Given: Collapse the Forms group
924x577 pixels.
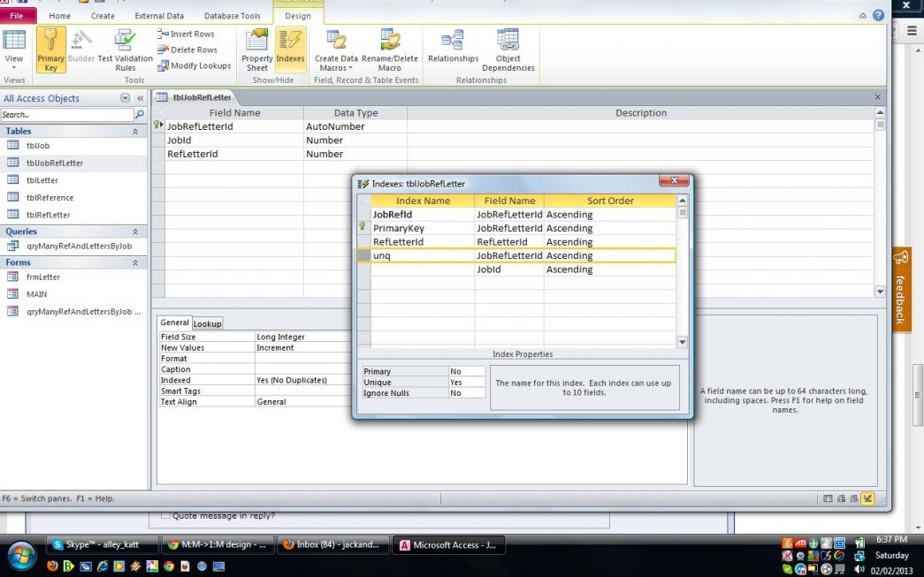Looking at the screenshot, I should click(x=135, y=262).
